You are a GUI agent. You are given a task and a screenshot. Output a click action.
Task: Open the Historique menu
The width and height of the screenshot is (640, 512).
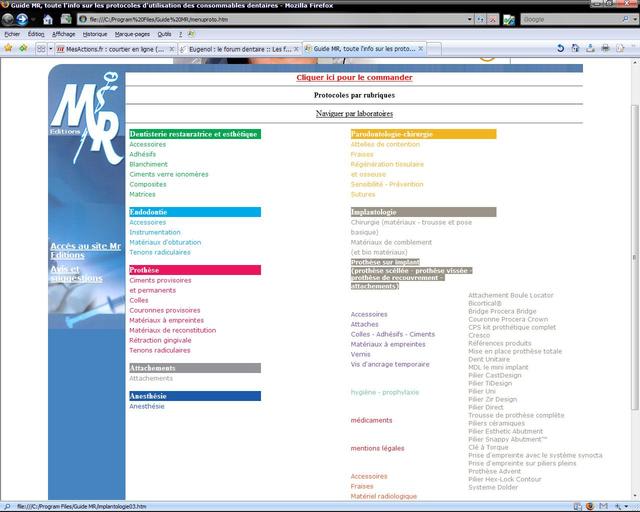pyautogui.click(x=94, y=33)
